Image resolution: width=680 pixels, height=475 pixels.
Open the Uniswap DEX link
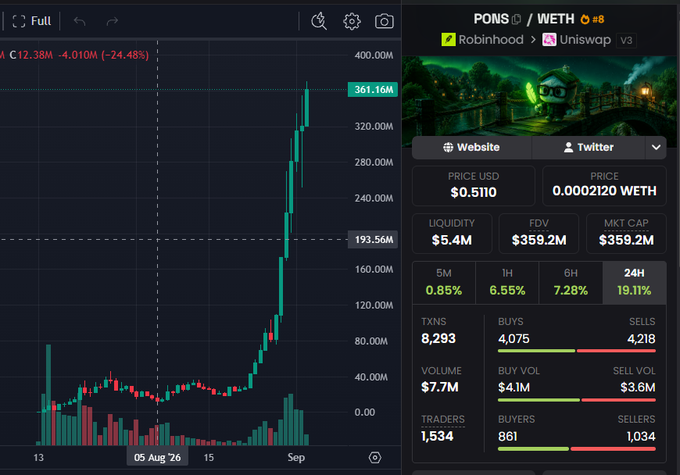tap(576, 40)
